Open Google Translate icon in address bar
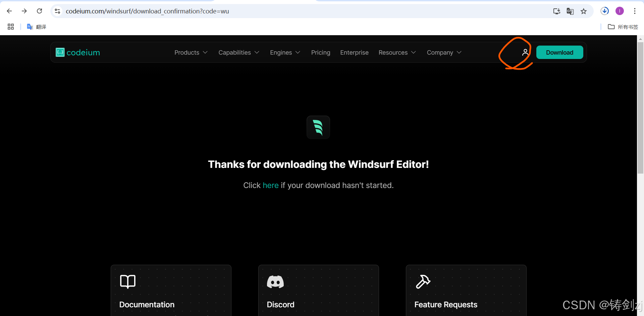The height and width of the screenshot is (316, 644). click(570, 11)
